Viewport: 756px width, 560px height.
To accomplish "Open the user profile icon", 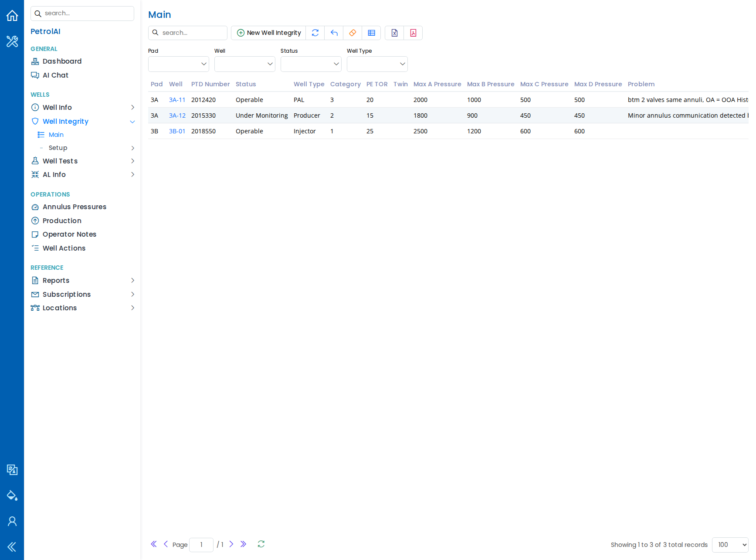I will [x=12, y=521].
